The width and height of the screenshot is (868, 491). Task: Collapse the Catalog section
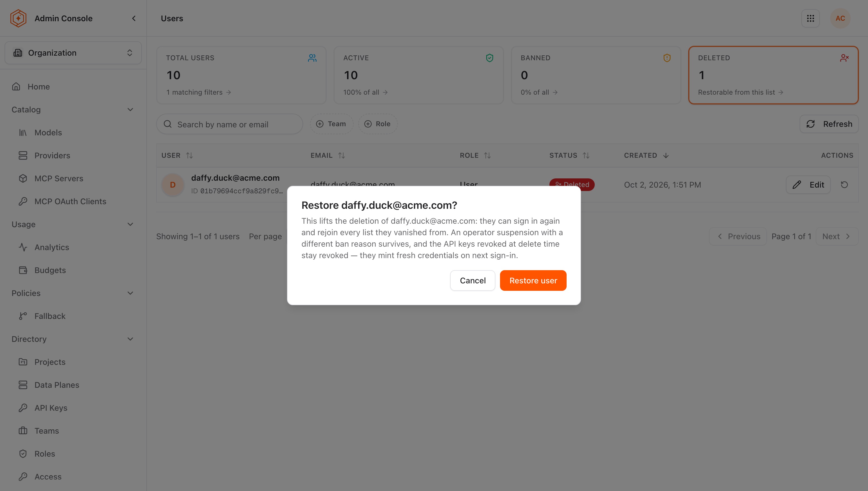[x=130, y=110]
